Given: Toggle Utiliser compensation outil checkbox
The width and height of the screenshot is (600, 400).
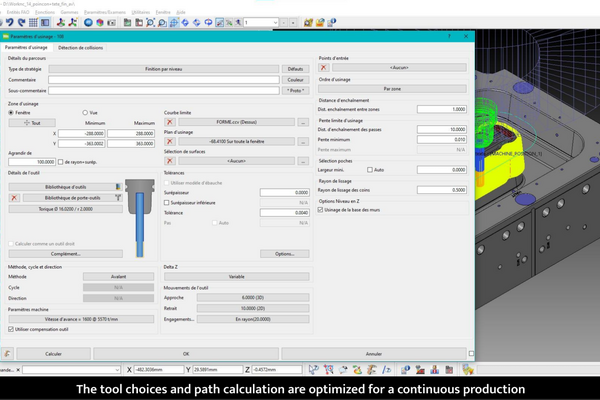Looking at the screenshot, I should point(11,329).
